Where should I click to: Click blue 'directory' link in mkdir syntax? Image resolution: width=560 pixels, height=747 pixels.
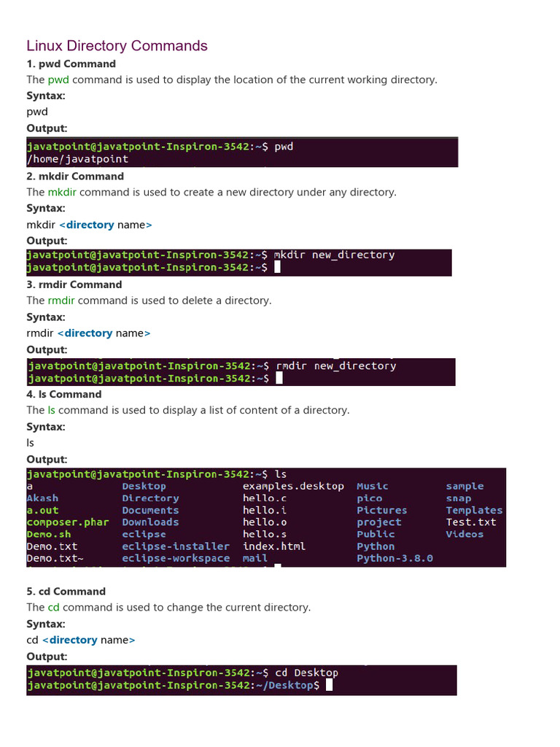coord(90,225)
